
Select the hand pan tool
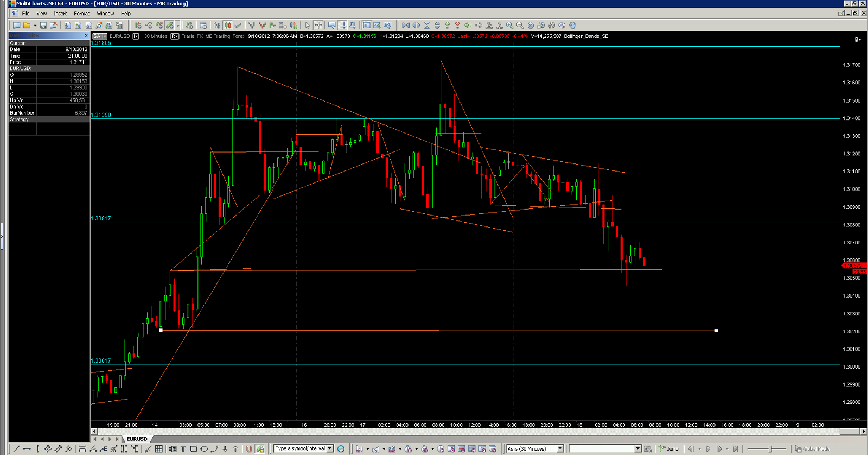pos(572,25)
